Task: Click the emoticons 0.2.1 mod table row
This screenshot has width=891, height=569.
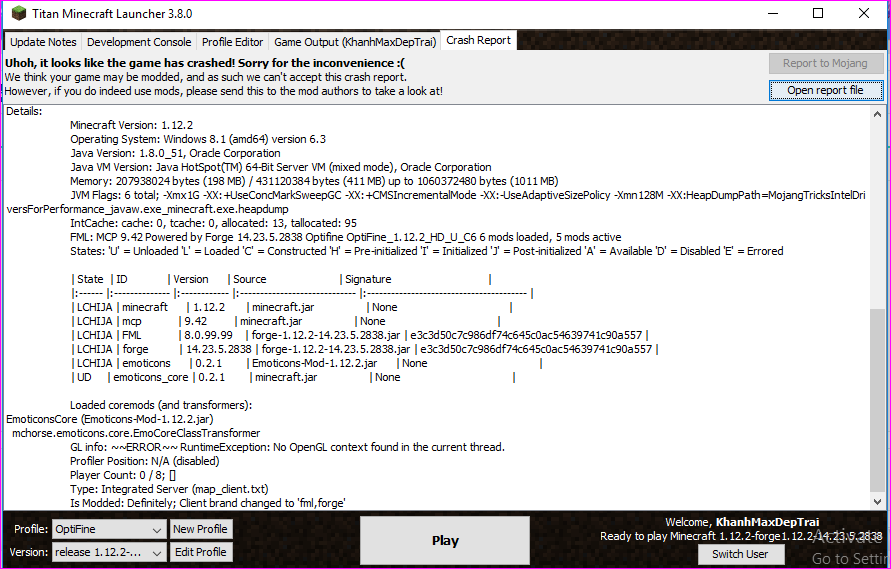Action: (x=307, y=363)
